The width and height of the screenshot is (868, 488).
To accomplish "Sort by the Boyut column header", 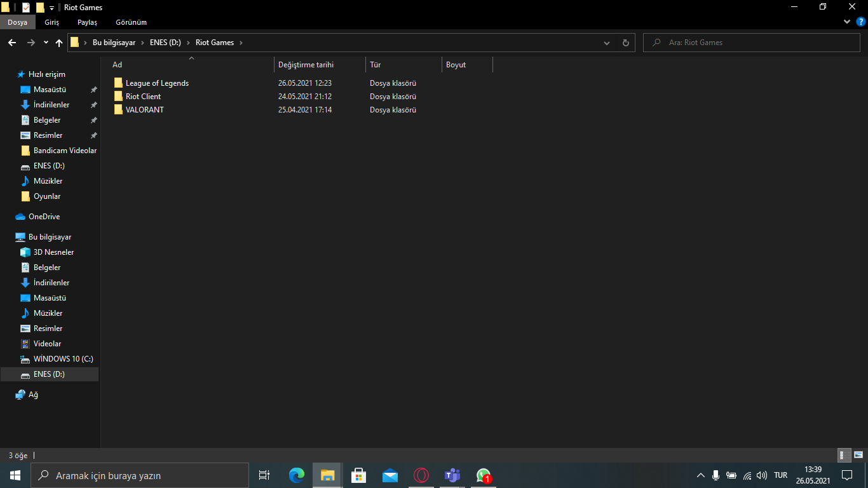I will (467, 65).
